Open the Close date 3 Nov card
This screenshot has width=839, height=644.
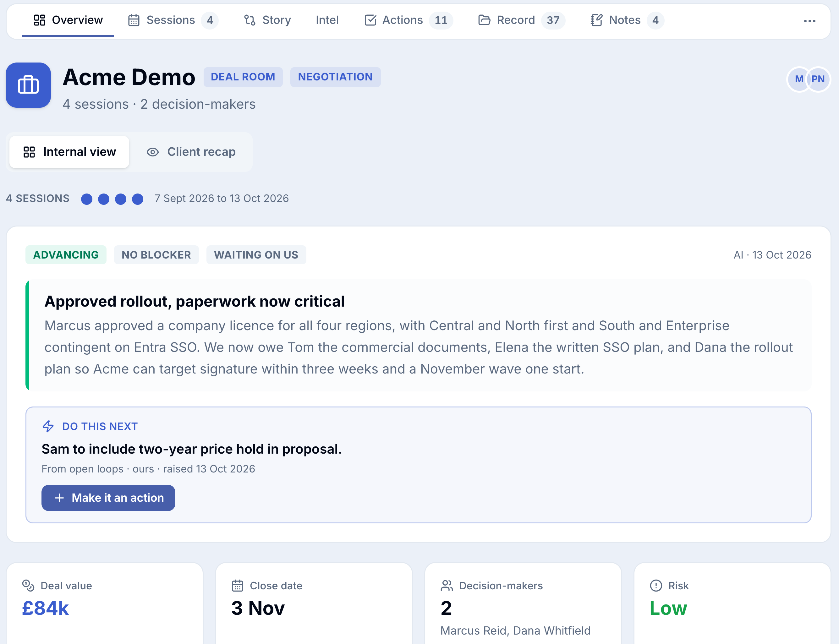click(314, 603)
